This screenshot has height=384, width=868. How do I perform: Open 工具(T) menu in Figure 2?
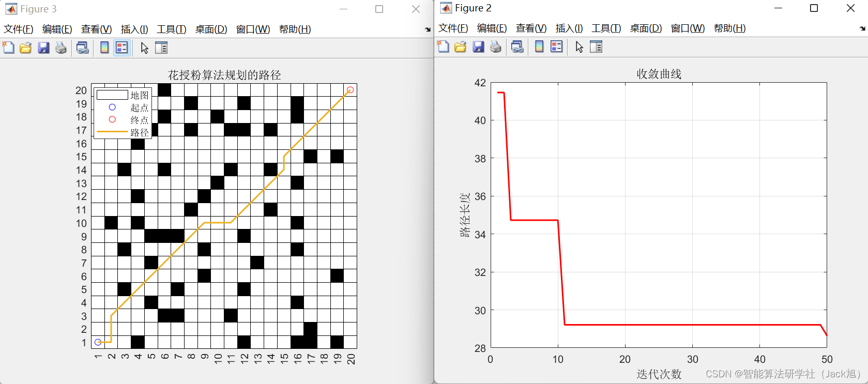point(606,28)
